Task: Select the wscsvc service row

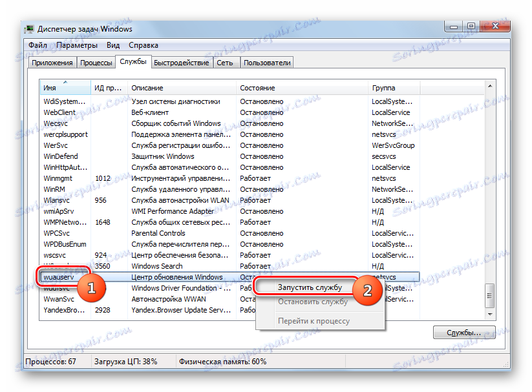Action: pos(229,255)
